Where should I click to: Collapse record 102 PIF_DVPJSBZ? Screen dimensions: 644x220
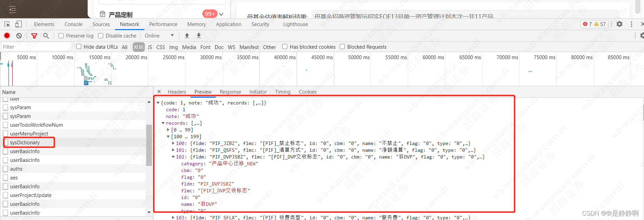pyautogui.click(x=173, y=157)
